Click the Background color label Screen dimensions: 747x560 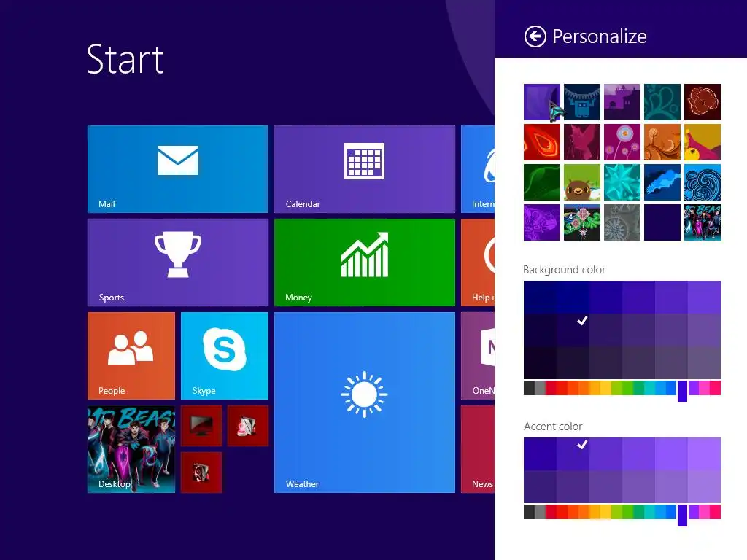point(564,270)
